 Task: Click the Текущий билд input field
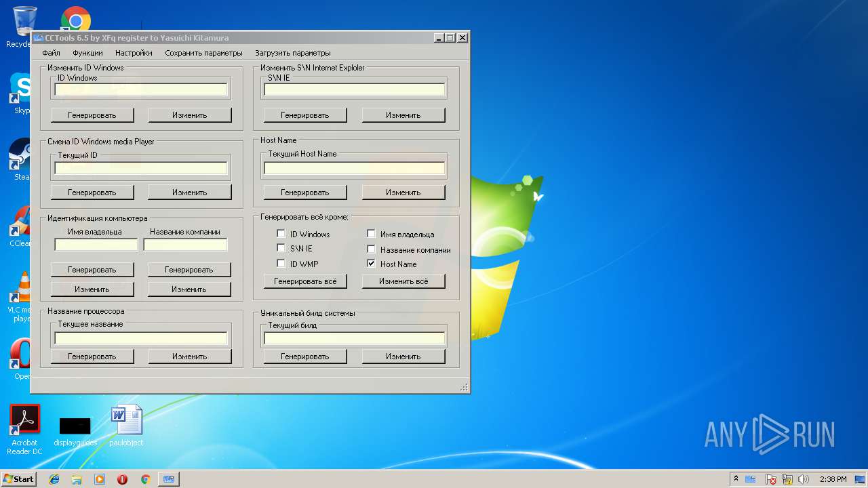(x=355, y=338)
